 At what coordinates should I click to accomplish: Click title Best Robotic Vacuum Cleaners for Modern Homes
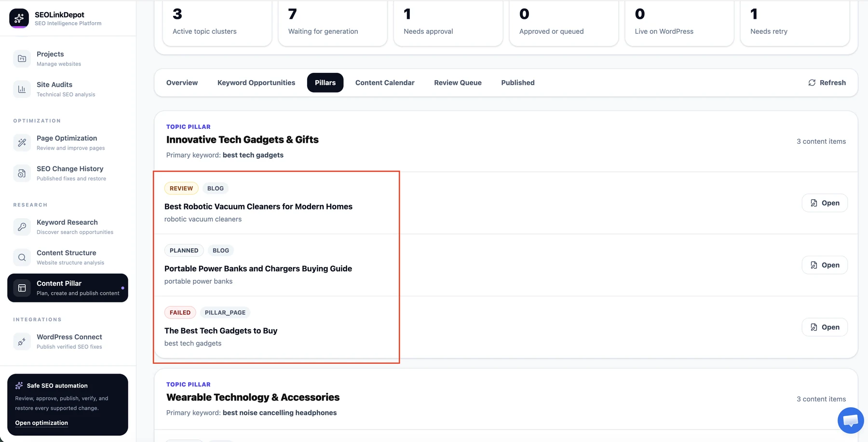(258, 207)
